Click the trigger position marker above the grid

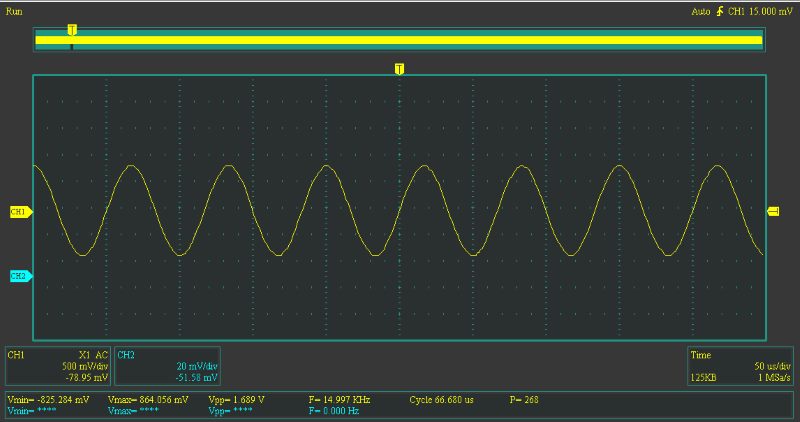click(399, 69)
